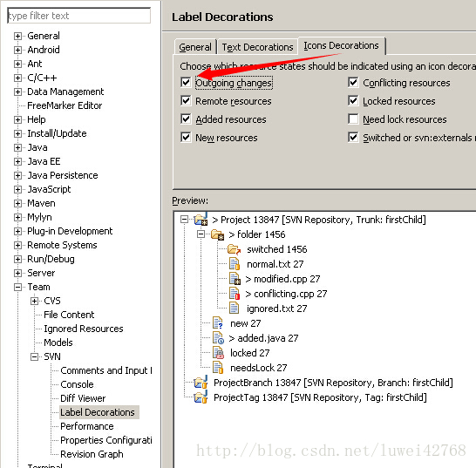
Task: Click the type filter text field
Action: coord(79,16)
